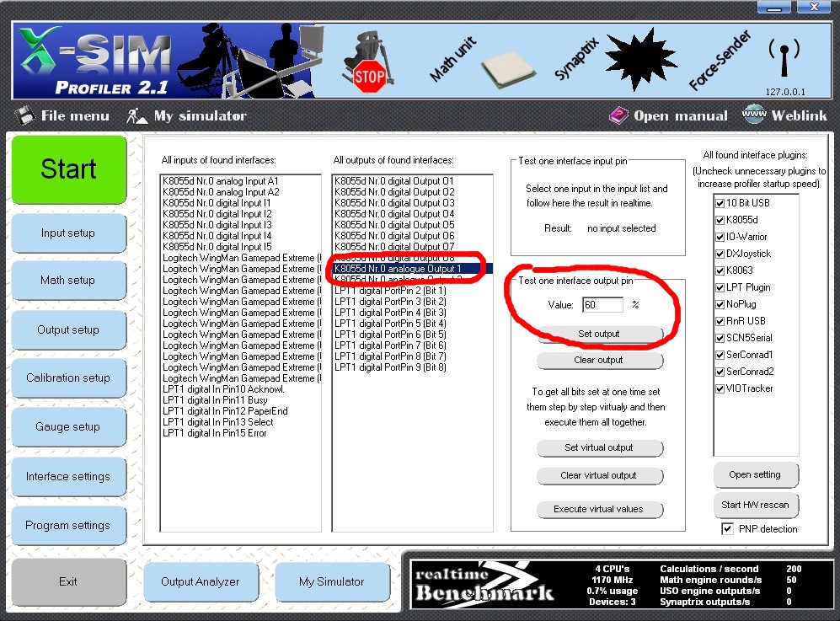The image size is (840, 621).
Task: Uncheck the 10 Bit USB plugin
Action: pyautogui.click(x=720, y=203)
